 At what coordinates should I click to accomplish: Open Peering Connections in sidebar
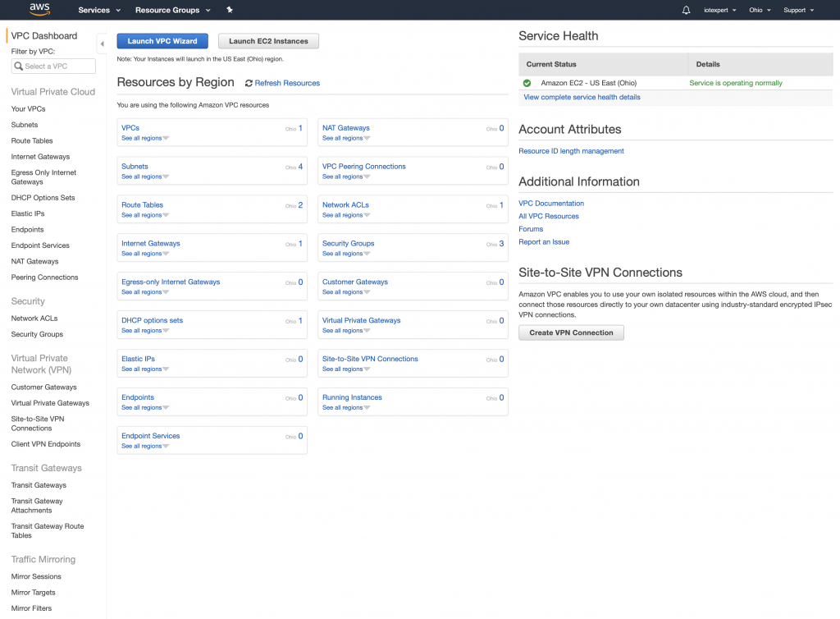44,277
